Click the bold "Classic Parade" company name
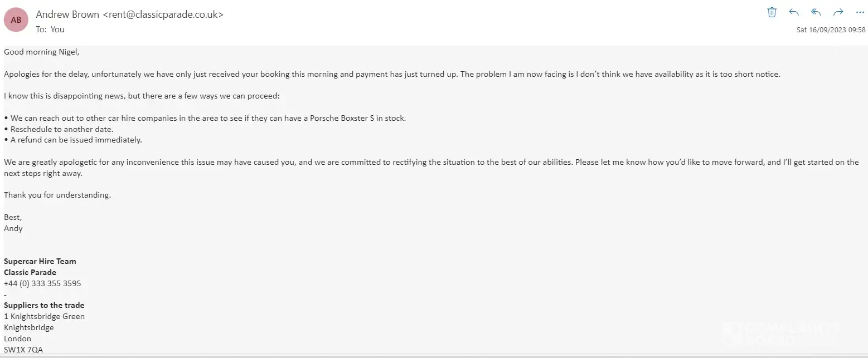Screen dimensions: 868x358 [30, 272]
